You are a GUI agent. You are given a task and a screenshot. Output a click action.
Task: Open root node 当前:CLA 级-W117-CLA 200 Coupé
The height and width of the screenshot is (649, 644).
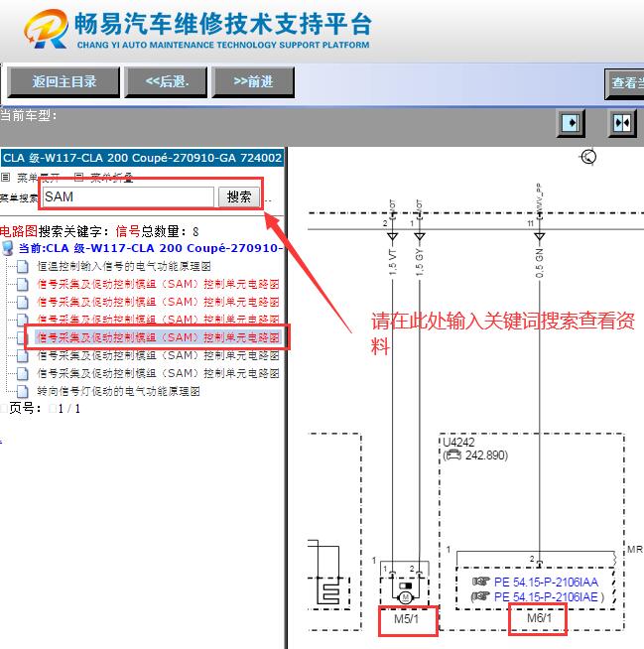[151, 248]
